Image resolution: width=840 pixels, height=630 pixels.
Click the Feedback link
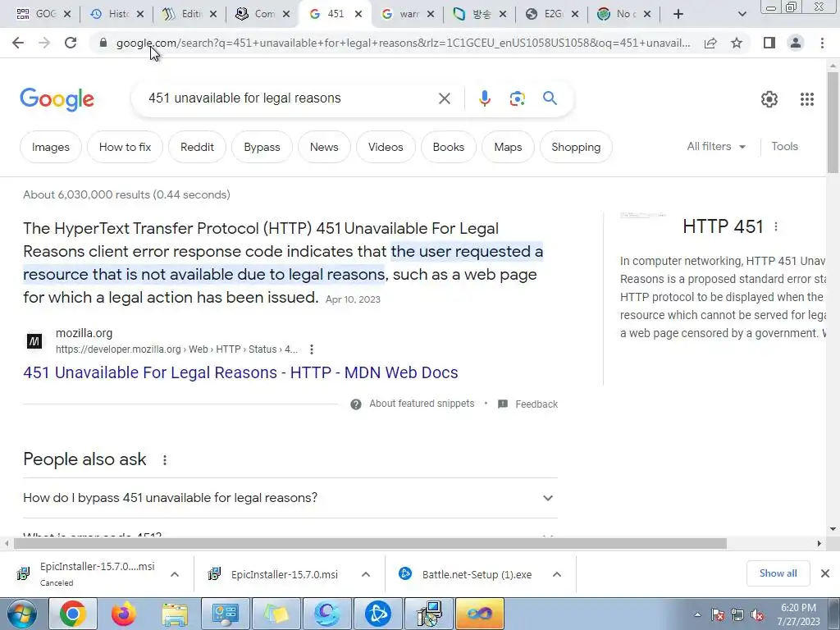pyautogui.click(x=536, y=404)
